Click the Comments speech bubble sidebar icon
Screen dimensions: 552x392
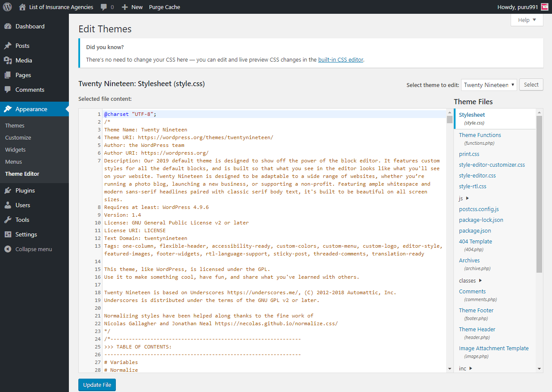pos(8,90)
